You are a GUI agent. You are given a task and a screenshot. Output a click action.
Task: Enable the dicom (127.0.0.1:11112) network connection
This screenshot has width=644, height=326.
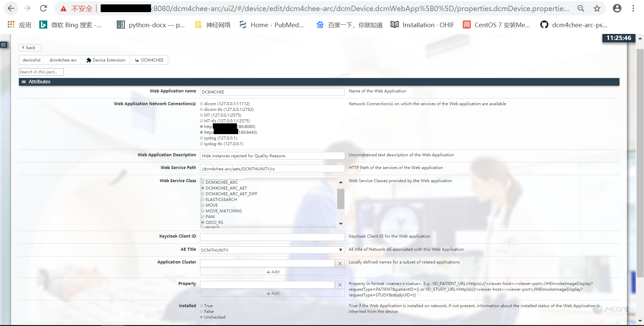(x=201, y=104)
